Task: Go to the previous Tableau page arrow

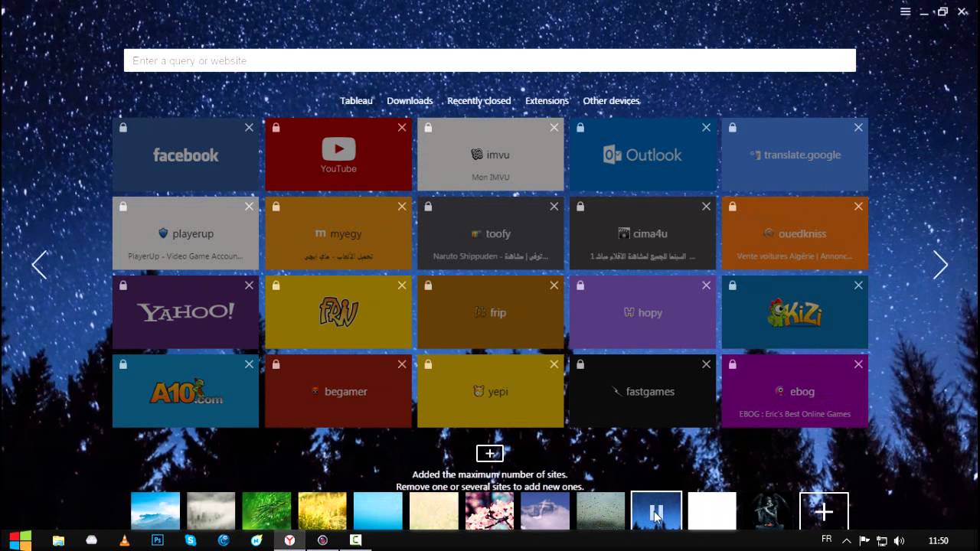Action: 39,265
